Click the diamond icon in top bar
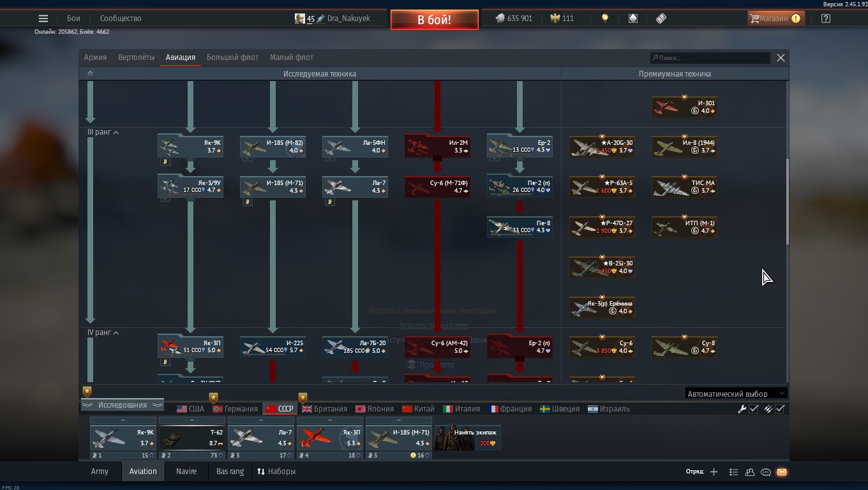Viewport: 868px width, 490px height. (632, 19)
